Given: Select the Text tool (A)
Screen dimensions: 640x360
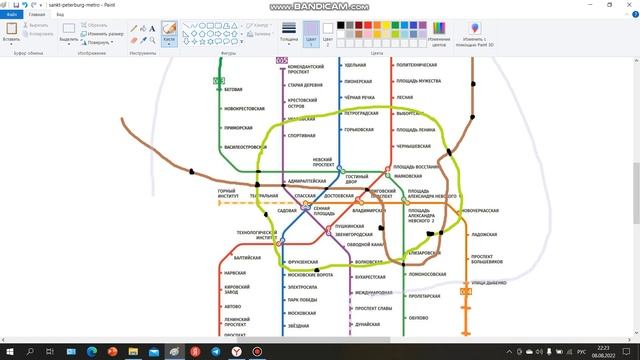Looking at the screenshot, I should [152, 29].
